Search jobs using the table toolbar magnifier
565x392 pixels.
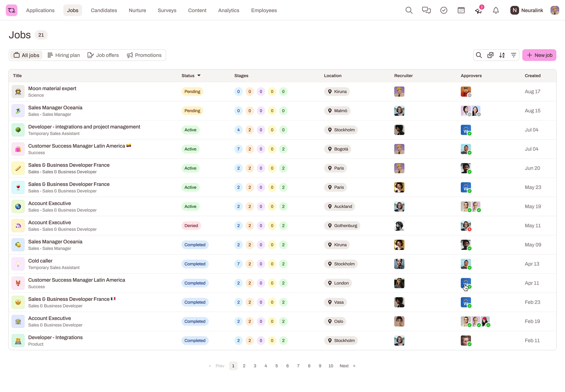pyautogui.click(x=479, y=55)
